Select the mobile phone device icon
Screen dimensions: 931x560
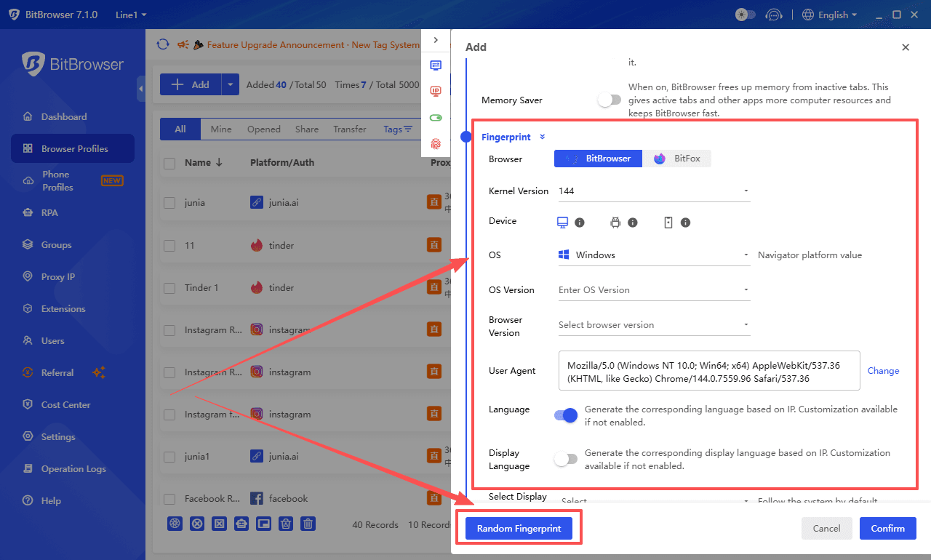pos(668,222)
